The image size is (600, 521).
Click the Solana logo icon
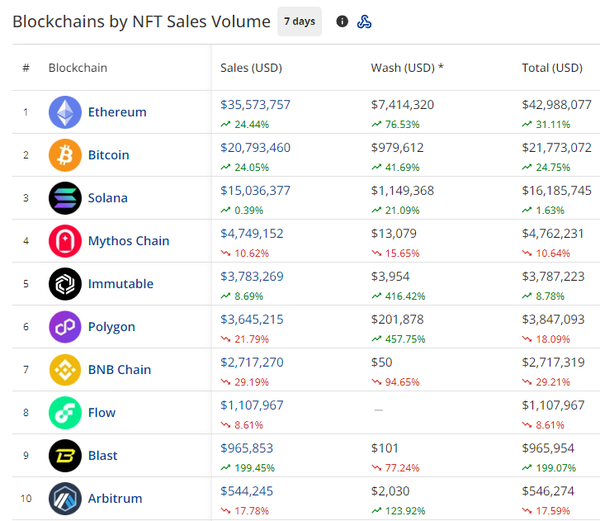65,198
